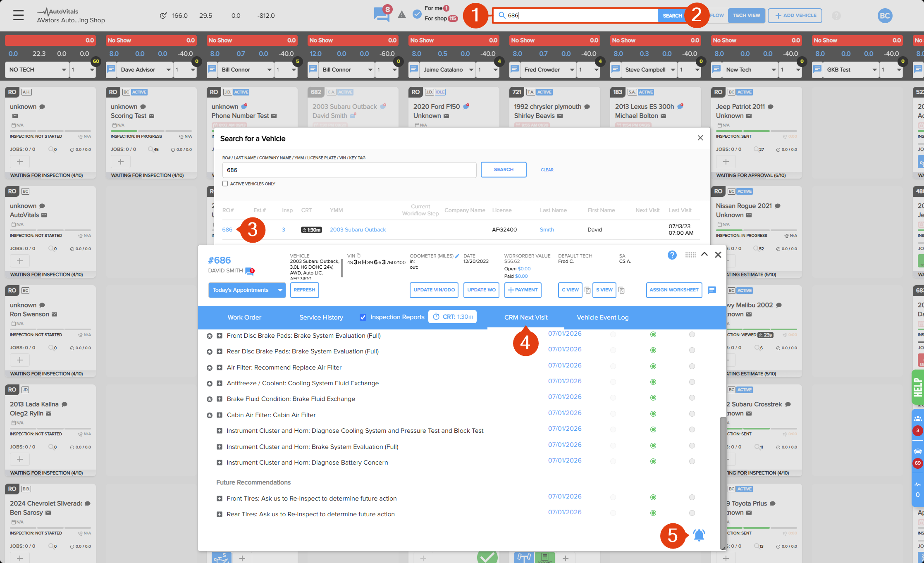Click the chat icon in Fred Crowder column header
The width and height of the screenshot is (924, 563).
pyautogui.click(x=514, y=69)
